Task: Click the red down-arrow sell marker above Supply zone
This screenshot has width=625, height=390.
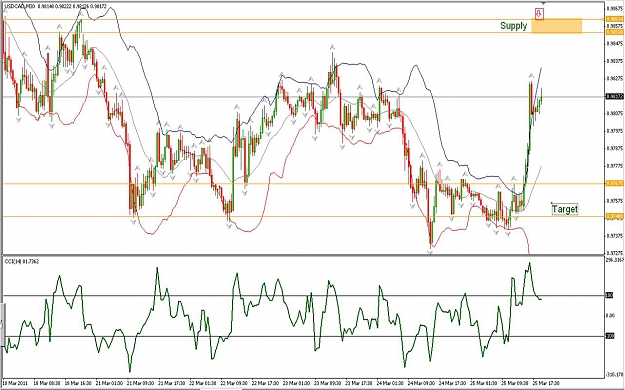Action: [539, 14]
